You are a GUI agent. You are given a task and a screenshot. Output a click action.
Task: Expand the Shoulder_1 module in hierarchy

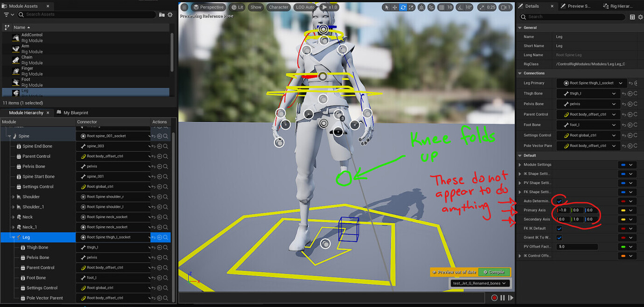(x=13, y=207)
